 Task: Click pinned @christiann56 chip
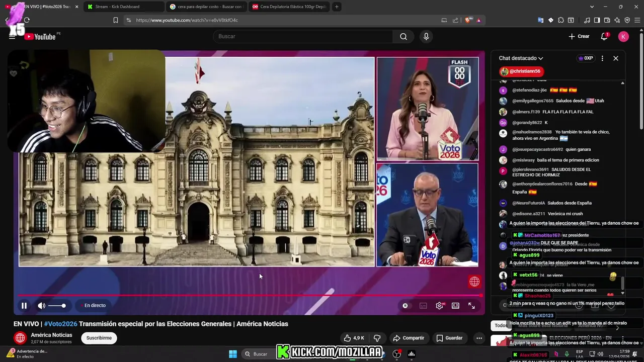point(521,71)
